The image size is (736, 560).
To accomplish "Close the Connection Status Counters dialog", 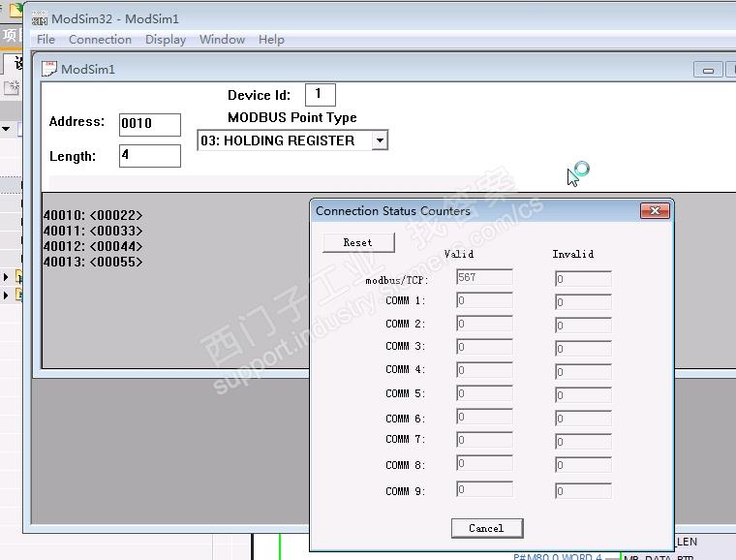I will [x=655, y=211].
